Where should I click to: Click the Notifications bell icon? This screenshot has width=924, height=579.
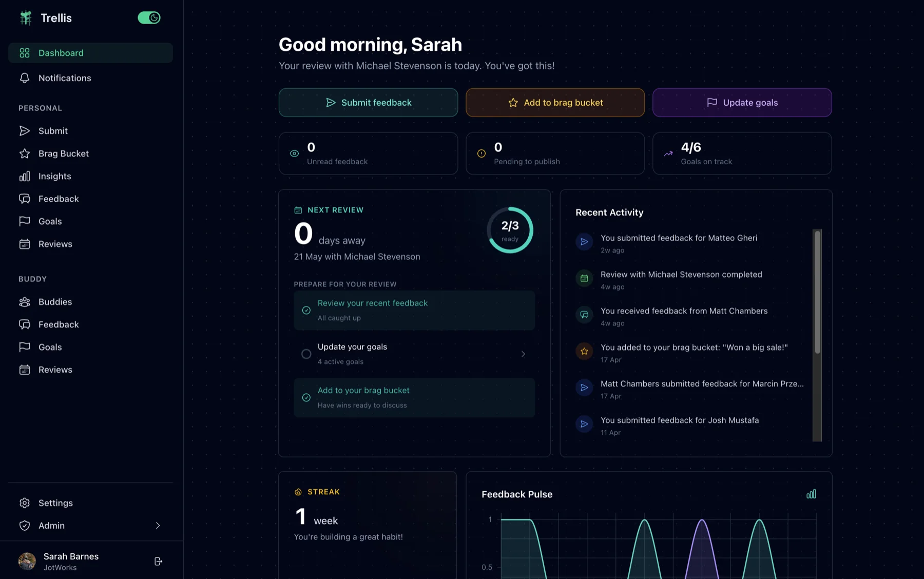(25, 78)
